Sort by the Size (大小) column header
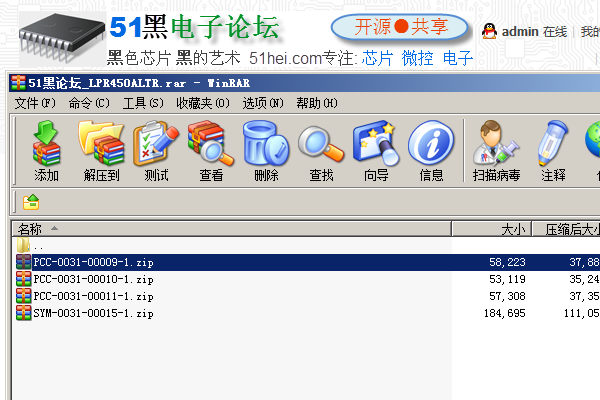The image size is (600, 400). (x=492, y=229)
